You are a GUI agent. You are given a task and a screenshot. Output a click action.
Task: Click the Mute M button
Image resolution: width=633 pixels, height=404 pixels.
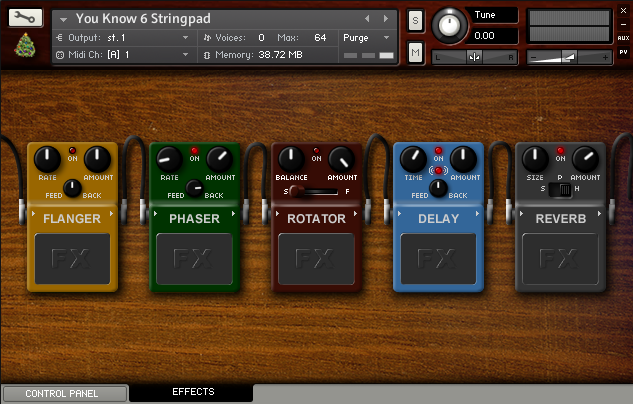[x=415, y=51]
